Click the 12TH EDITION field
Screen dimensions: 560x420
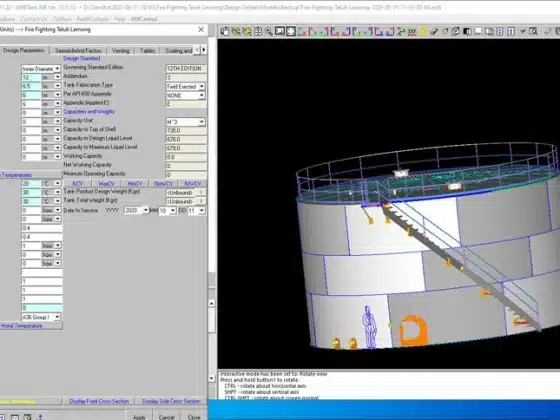pyautogui.click(x=186, y=68)
